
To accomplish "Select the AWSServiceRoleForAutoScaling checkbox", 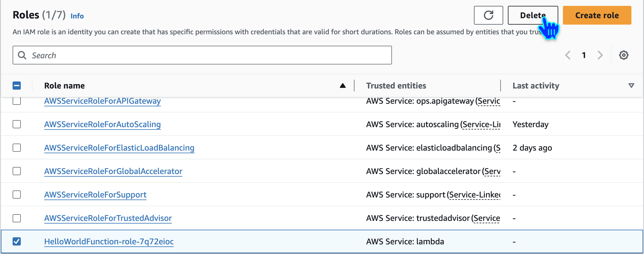I will (17, 124).
